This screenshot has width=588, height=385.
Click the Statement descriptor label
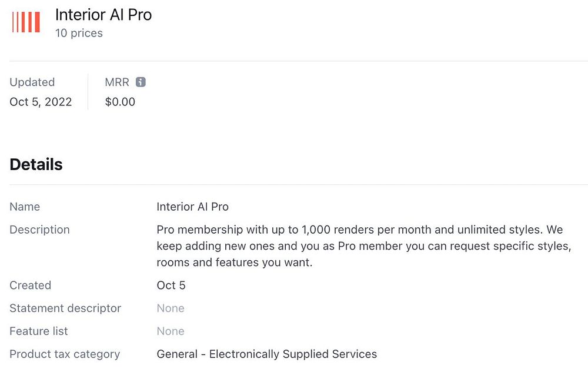click(65, 308)
